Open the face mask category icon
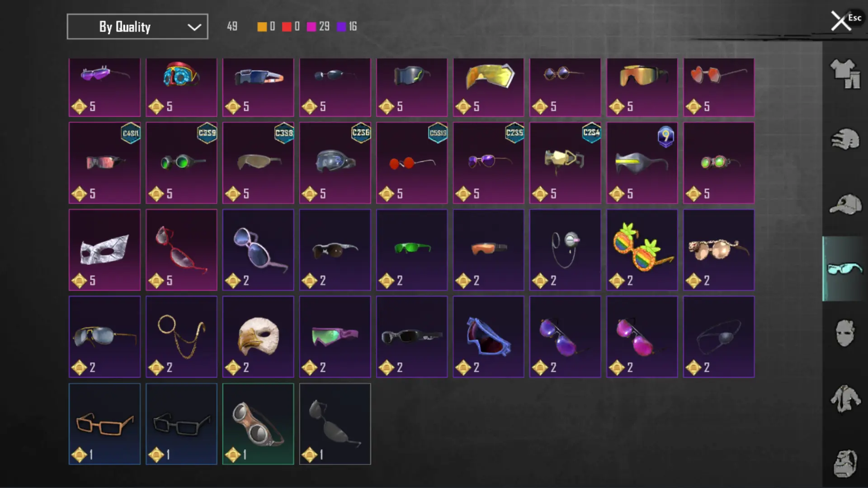The height and width of the screenshot is (488, 868). pos(845,333)
